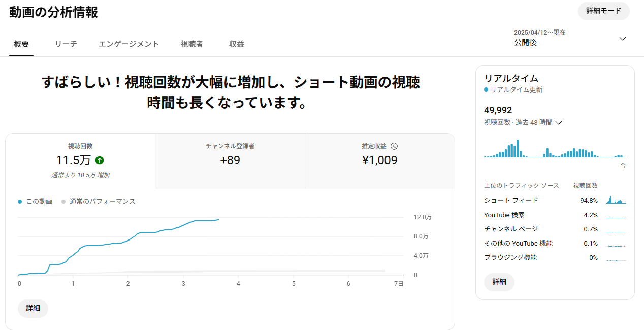Click the realtime 48-hour bar chart
Screen dimensions: 644x330
click(555, 148)
